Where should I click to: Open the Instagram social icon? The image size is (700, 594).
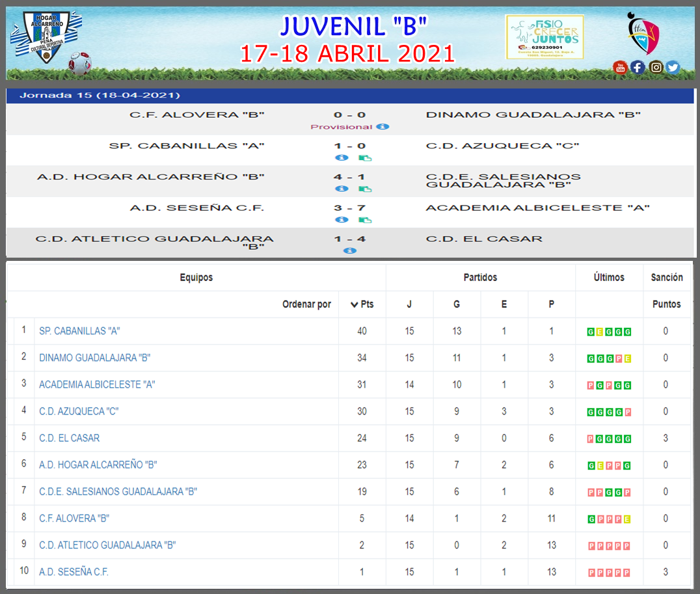click(656, 68)
